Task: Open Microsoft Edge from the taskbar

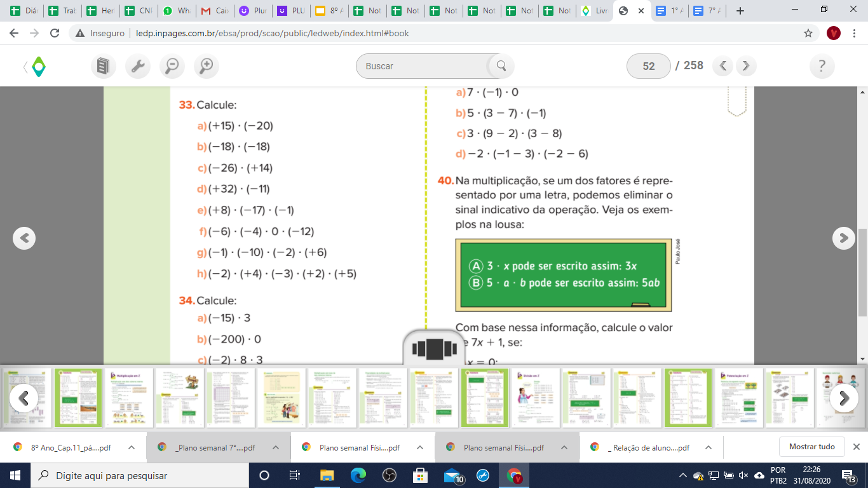Action: coord(358,475)
